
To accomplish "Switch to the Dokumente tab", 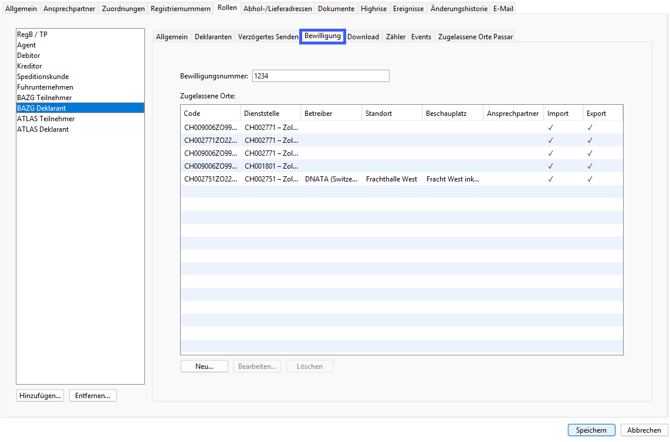I will [x=336, y=9].
